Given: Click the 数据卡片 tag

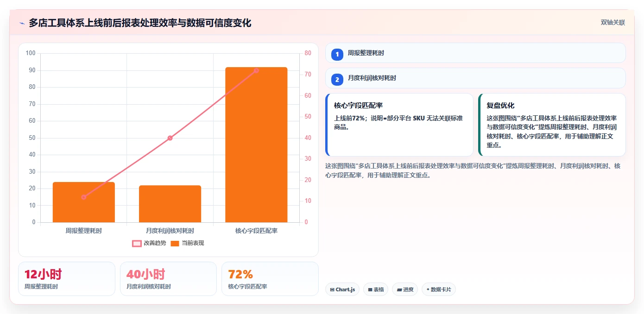Looking at the screenshot, I should (x=439, y=289).
